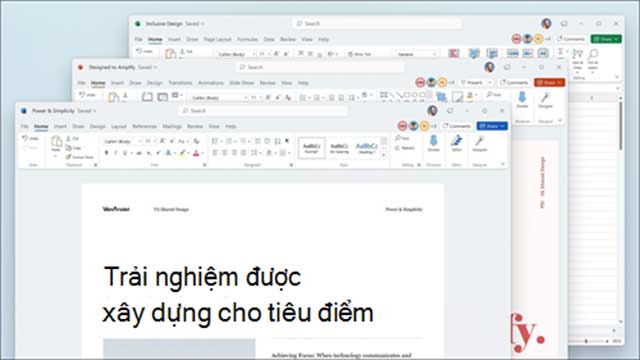Open Find in Word's Editing group
640x360 pixels.
pos(402,139)
